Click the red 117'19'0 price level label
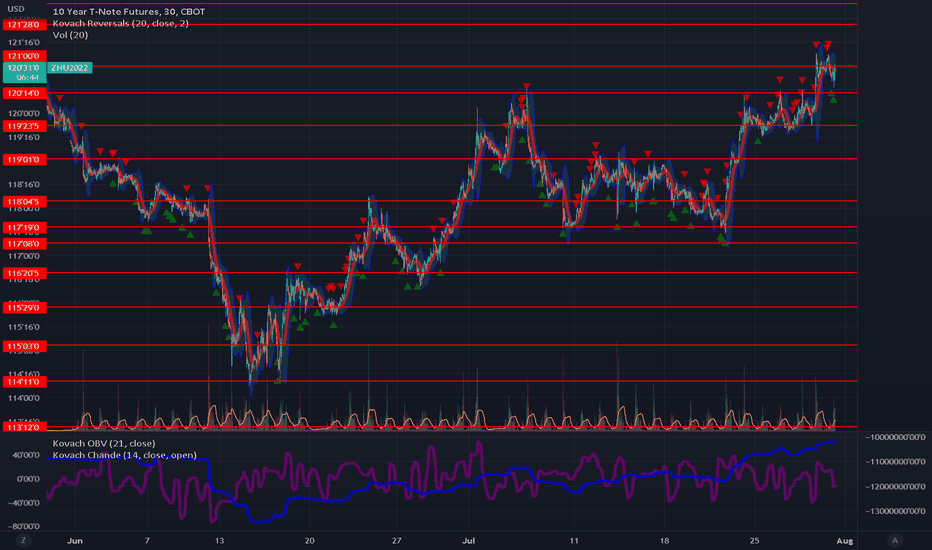 tap(24, 228)
